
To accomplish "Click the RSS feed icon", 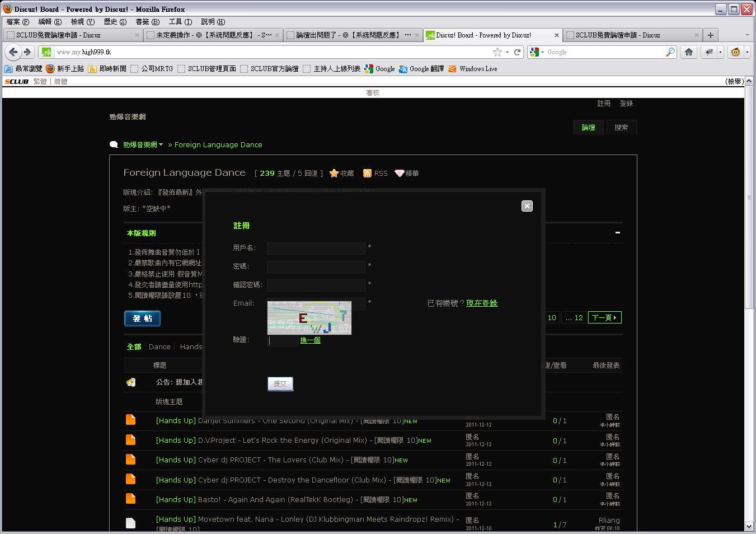I will click(x=367, y=174).
